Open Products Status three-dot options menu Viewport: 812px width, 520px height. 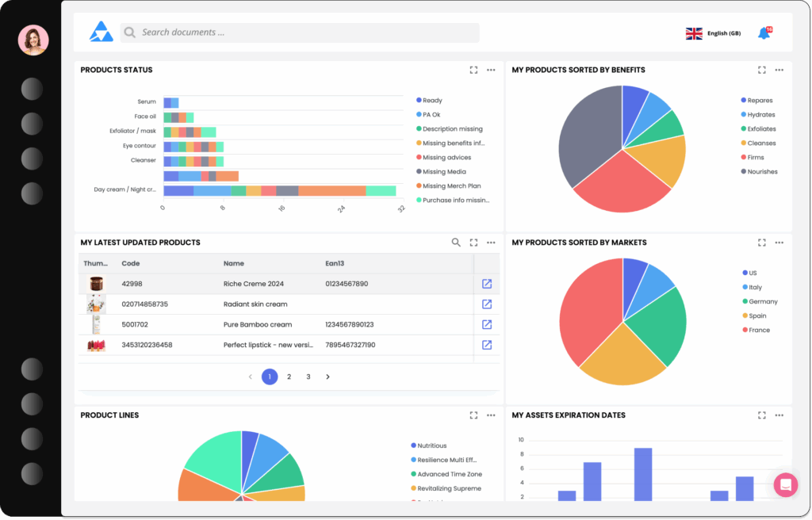point(492,70)
